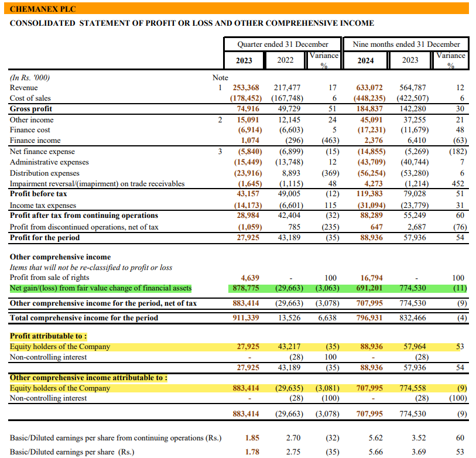The image size is (476, 458).
Task: Click the 'Income tax expenses' row label
Action: tap(43, 206)
